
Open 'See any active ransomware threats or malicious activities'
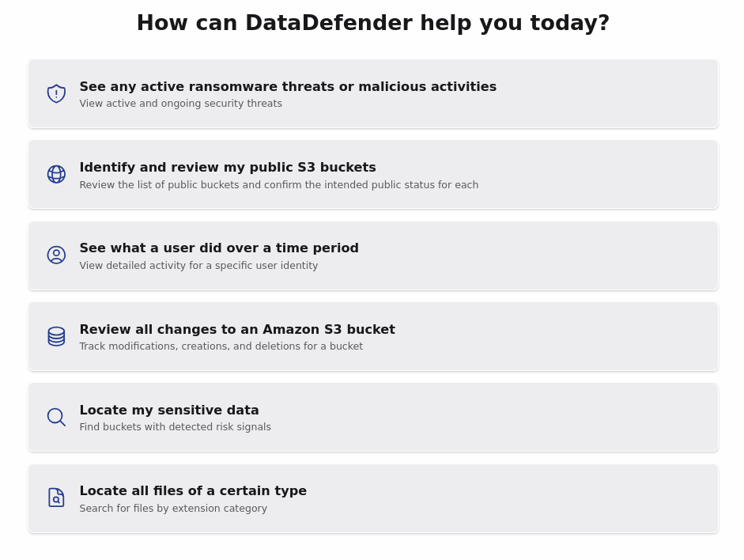[x=288, y=86]
